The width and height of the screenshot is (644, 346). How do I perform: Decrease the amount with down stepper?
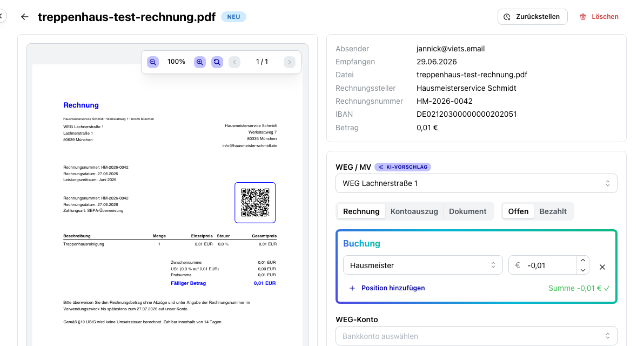582,270
